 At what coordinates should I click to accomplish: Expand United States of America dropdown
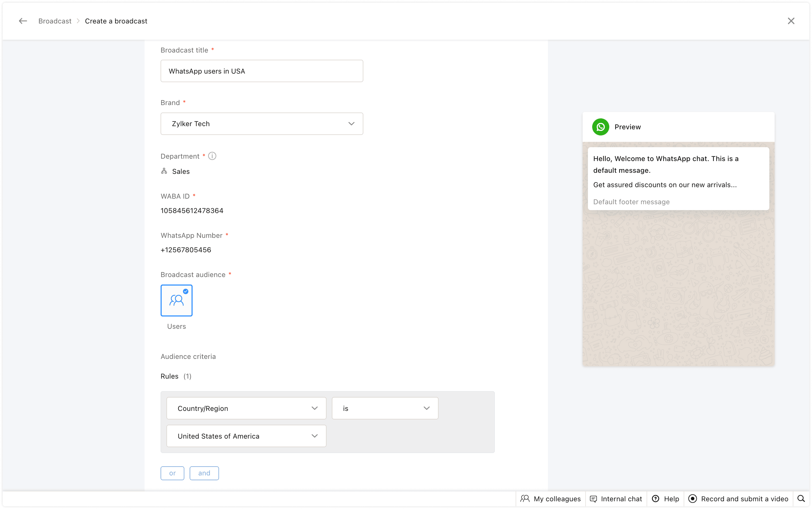(x=246, y=436)
